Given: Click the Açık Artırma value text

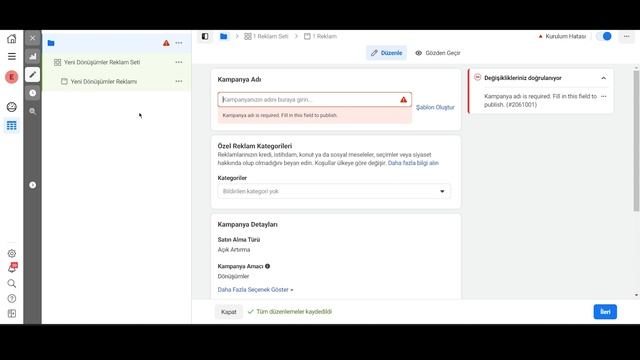Looking at the screenshot, I should click(234, 249).
